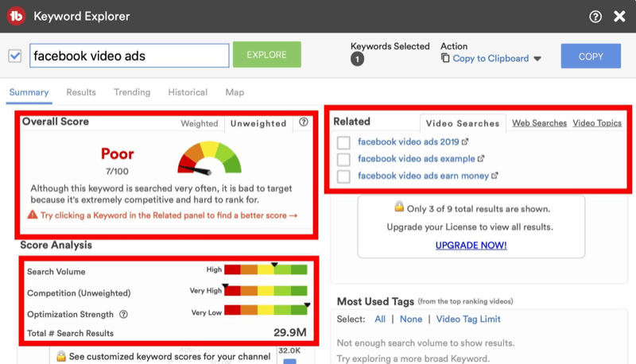Switch to Web Searches related tab
This screenshot has height=364, width=636.
tap(539, 123)
